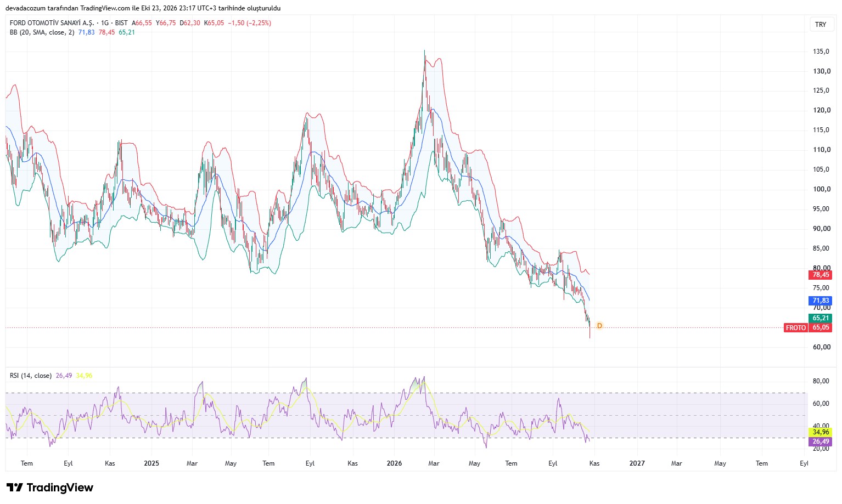
Task: Click the 20,00 label on the RSI scale
Action: click(x=821, y=449)
